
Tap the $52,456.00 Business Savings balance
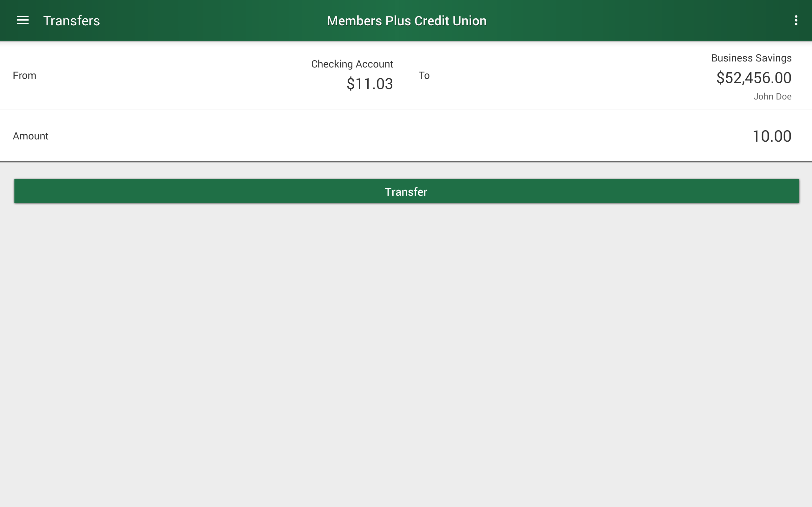click(754, 77)
